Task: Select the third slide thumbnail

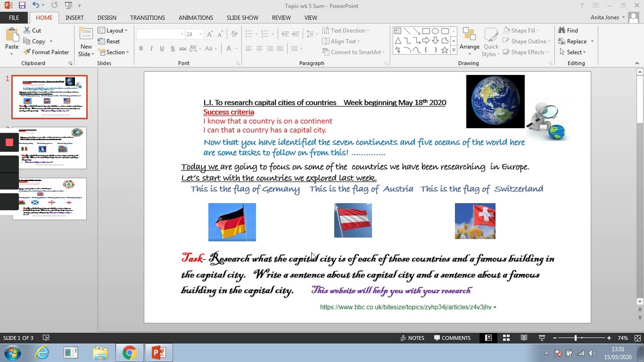Action: 49,199
